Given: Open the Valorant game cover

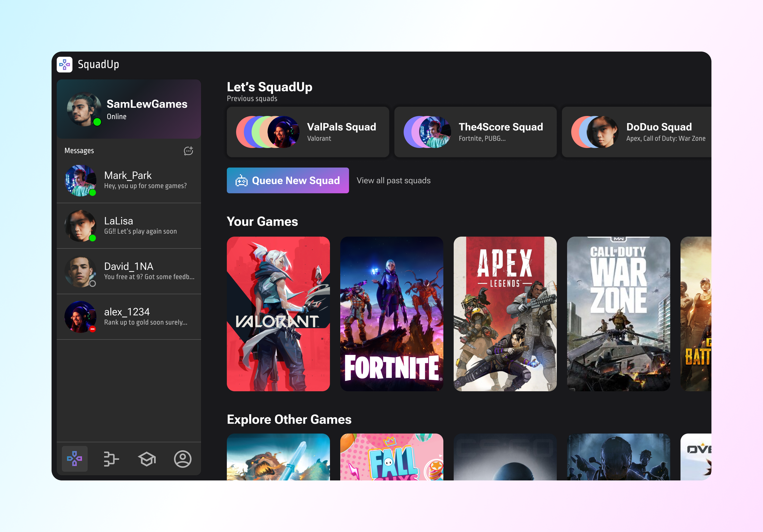Looking at the screenshot, I should coord(278,314).
